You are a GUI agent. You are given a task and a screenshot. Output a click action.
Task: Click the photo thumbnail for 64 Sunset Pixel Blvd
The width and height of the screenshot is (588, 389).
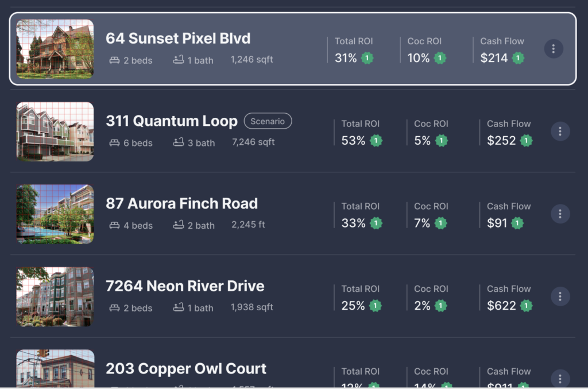coord(55,49)
